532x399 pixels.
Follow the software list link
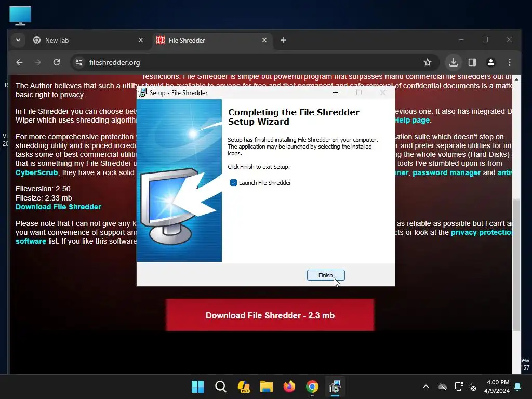(31, 241)
